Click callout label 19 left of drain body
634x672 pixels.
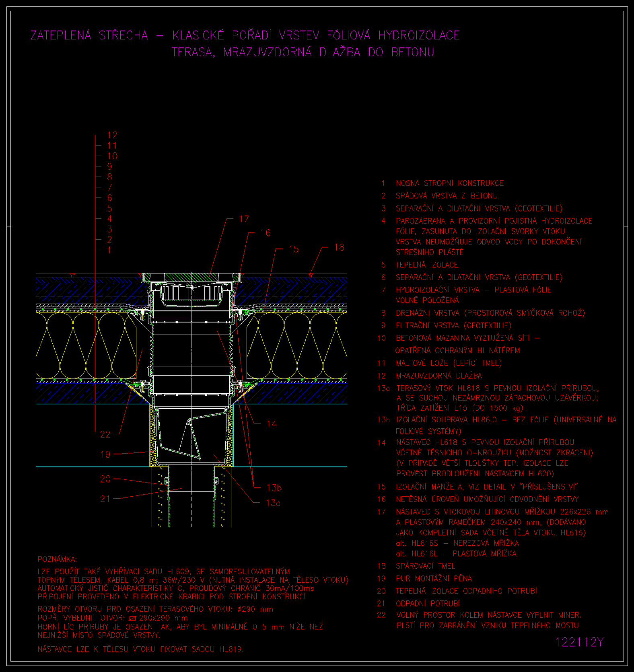tap(105, 454)
